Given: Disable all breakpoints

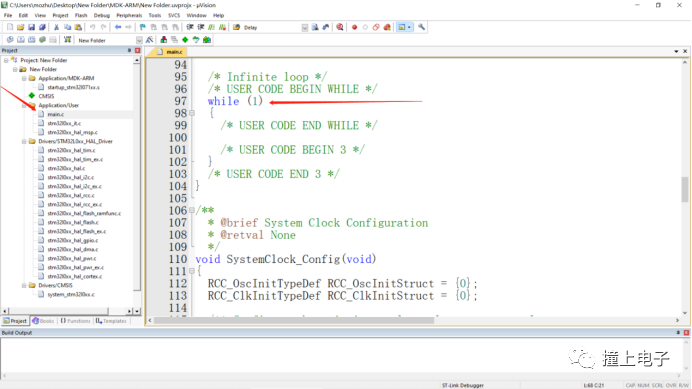Looking at the screenshot, I should point(376,27).
